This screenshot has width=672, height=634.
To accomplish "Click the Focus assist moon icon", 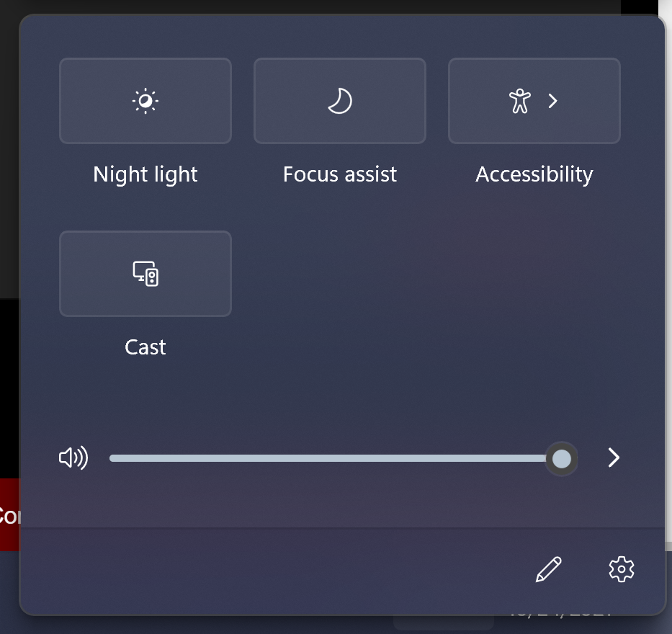I will click(x=340, y=101).
